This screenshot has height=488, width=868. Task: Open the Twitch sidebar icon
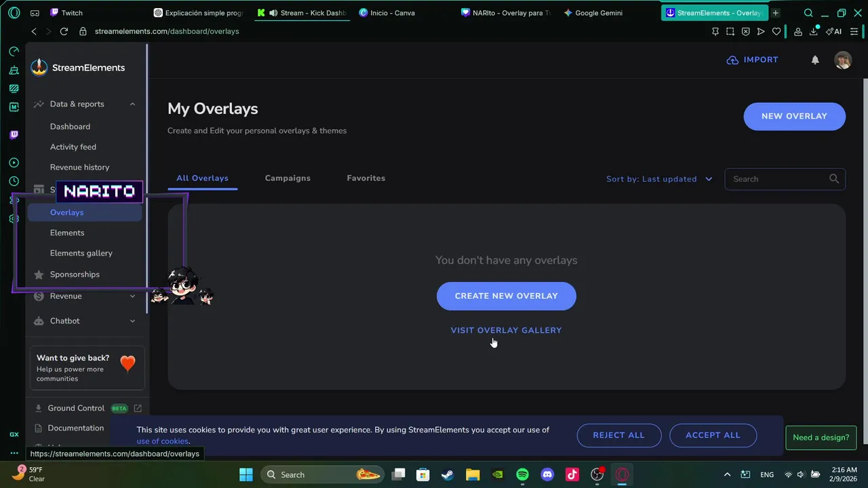point(14,135)
